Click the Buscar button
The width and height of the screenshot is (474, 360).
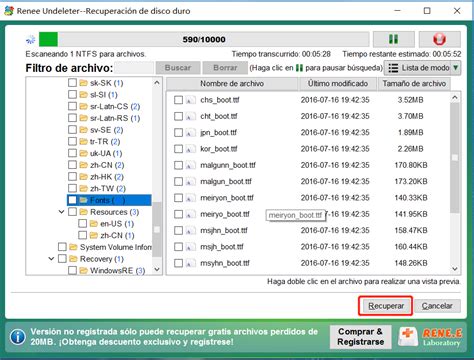178,68
